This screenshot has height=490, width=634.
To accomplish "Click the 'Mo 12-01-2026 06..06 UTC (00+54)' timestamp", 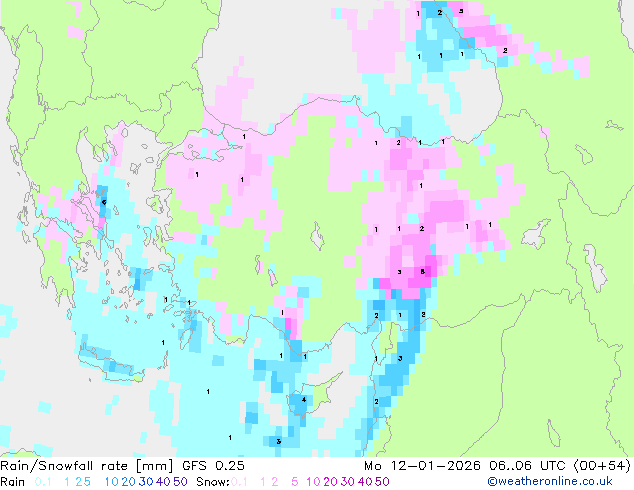I will coord(497,466).
